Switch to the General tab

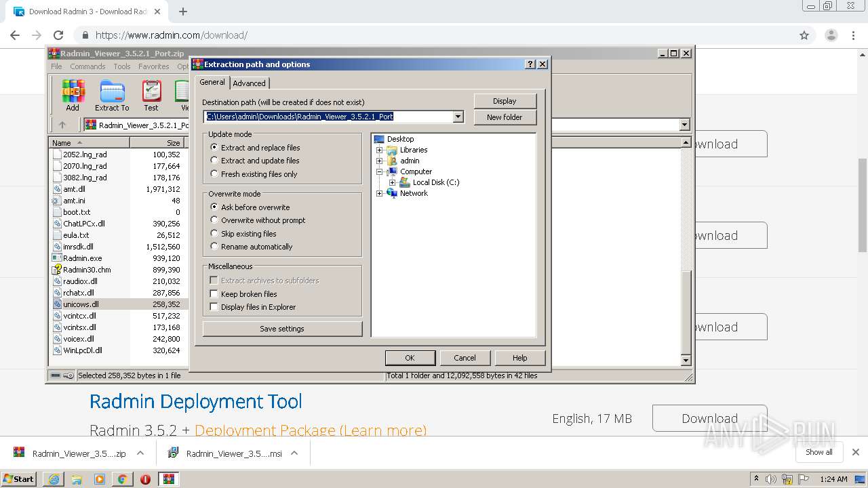212,82
